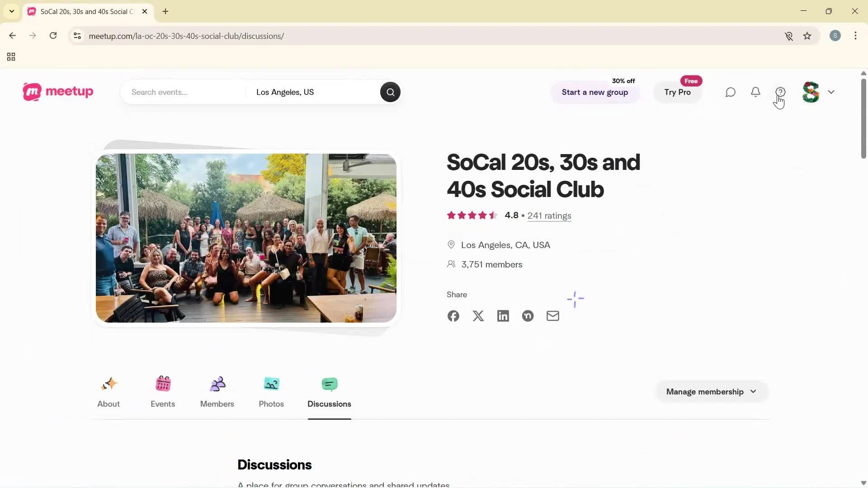Screen dimensions: 868x488
Task: Share the group on X
Action: [478, 315]
